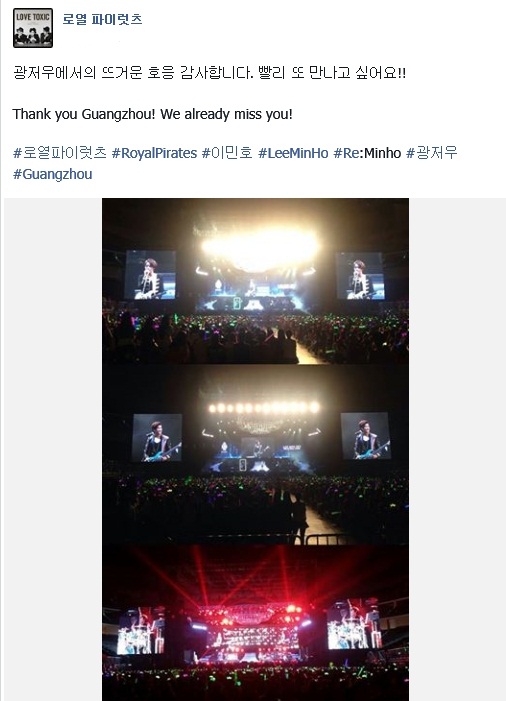This screenshot has height=701, width=506.
Task: Click the right big screen in top photo
Action: [x=360, y=275]
